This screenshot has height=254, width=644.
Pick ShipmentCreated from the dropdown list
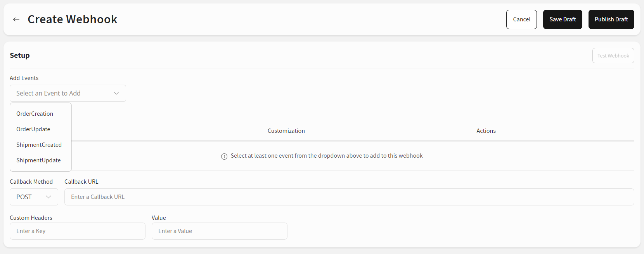(39, 145)
